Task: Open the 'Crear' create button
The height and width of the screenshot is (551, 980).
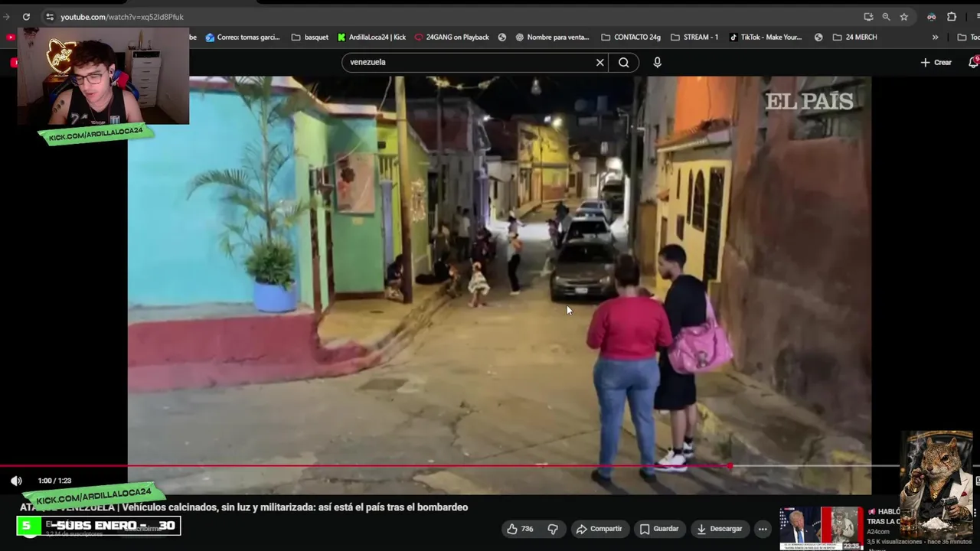Action: 936,63
